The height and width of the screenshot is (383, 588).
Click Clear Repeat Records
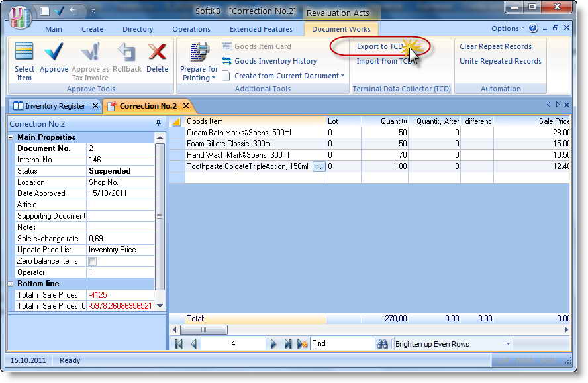tap(495, 46)
